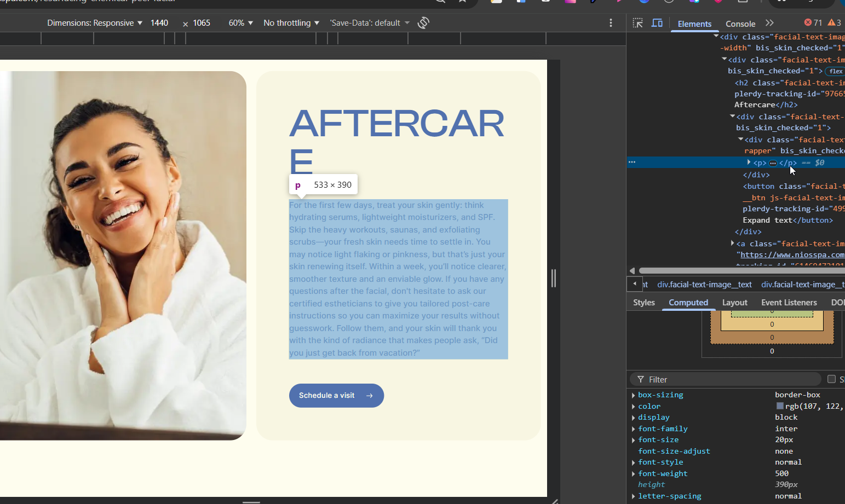Toggle the device toolbar icon
The image size is (845, 504).
pyautogui.click(x=657, y=23)
